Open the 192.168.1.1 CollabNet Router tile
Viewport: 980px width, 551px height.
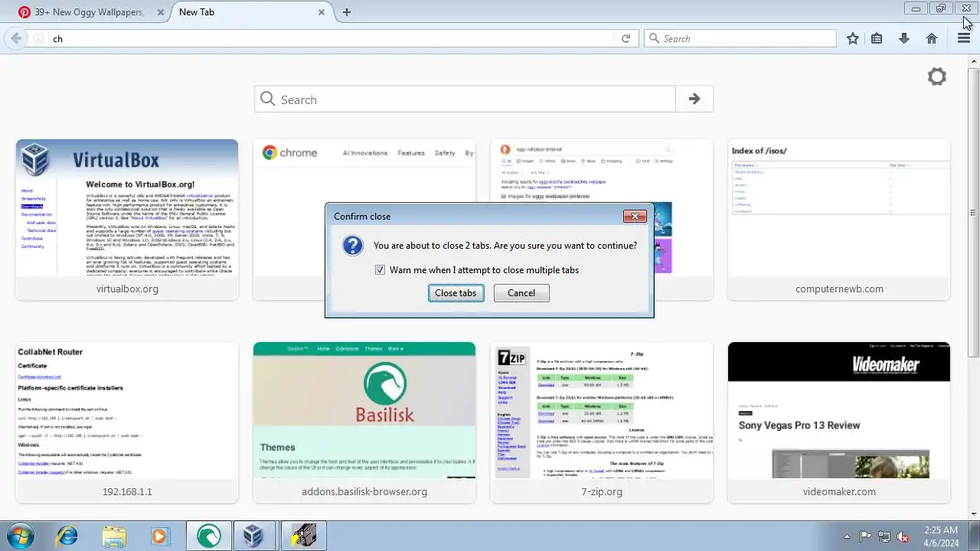click(127, 422)
